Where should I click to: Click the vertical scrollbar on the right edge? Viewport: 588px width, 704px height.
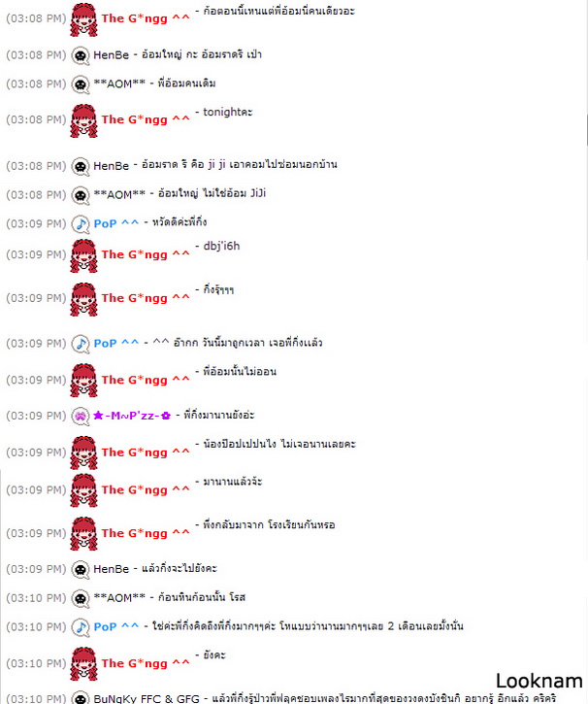coord(587,130)
